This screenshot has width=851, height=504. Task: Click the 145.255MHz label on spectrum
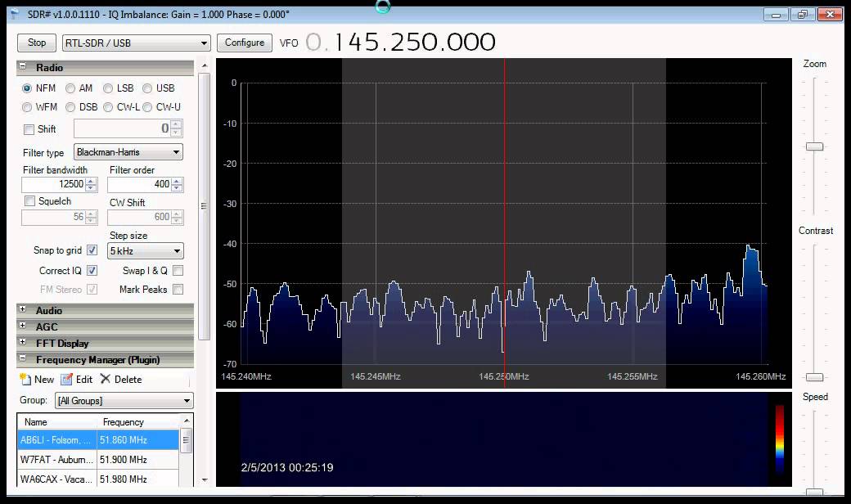coord(632,376)
